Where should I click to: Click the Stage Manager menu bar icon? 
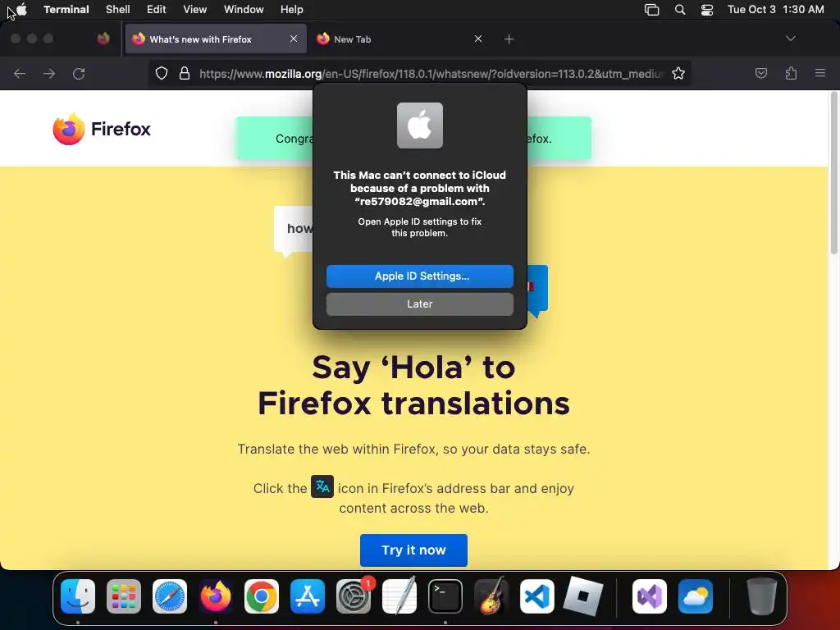(x=651, y=10)
